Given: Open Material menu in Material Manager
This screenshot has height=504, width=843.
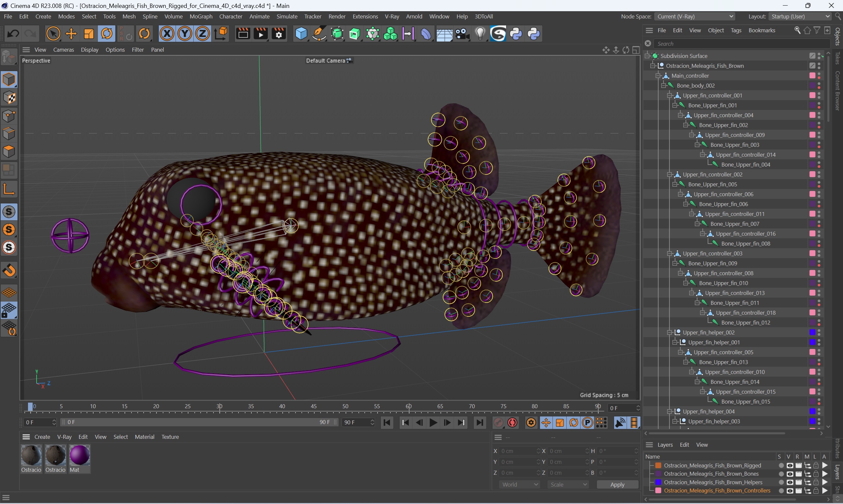Looking at the screenshot, I should coord(144,437).
